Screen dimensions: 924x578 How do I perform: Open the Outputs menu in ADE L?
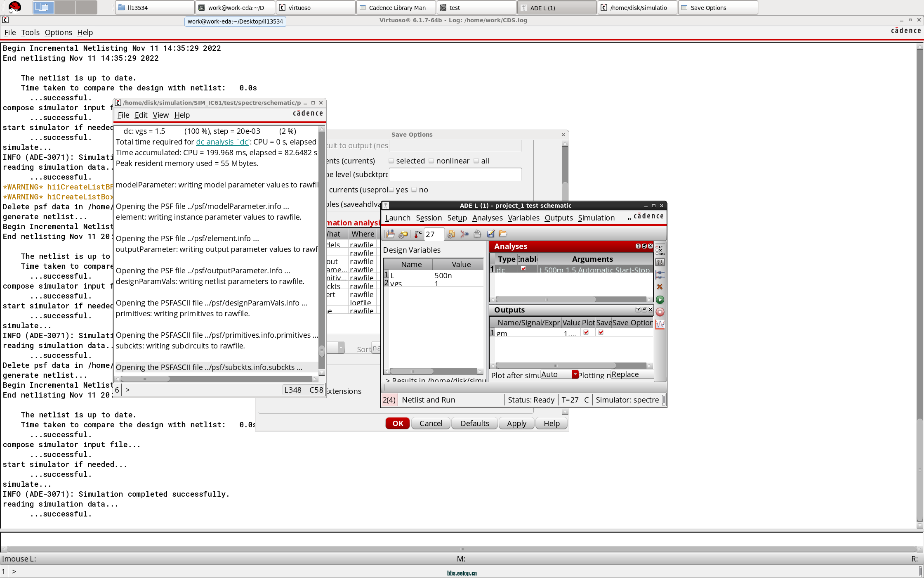(x=559, y=218)
